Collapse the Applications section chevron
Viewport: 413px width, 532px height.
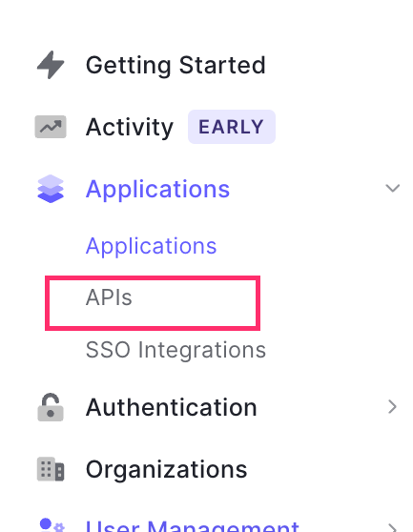[393, 188]
